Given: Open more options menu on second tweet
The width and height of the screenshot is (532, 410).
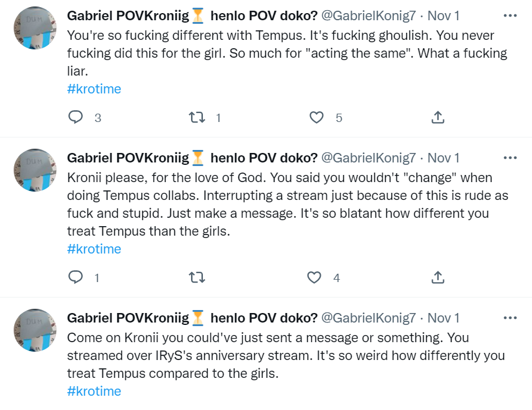Looking at the screenshot, I should tap(510, 158).
